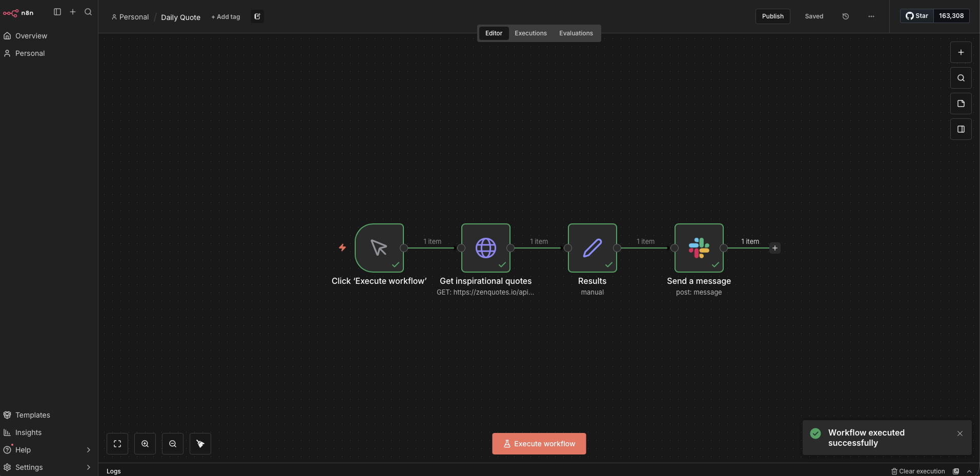This screenshot has height=476, width=980.
Task: Zoom in on the workflow canvas
Action: 145,444
